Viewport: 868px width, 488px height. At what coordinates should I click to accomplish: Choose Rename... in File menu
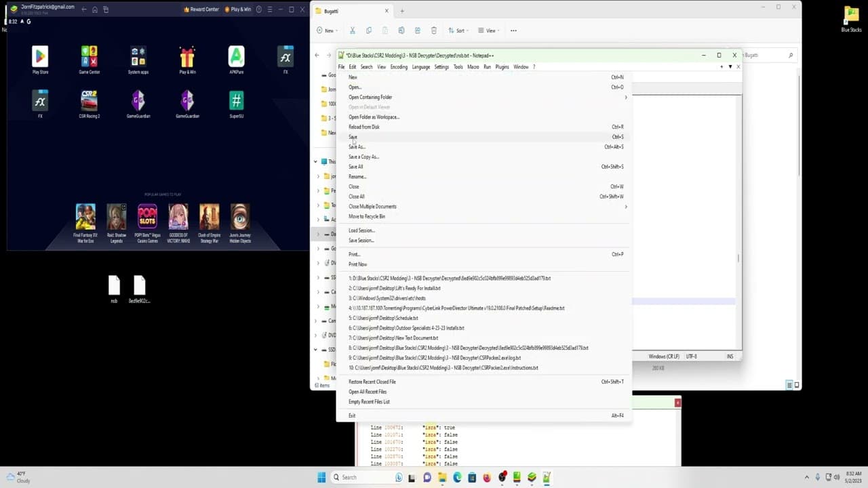coord(484,176)
